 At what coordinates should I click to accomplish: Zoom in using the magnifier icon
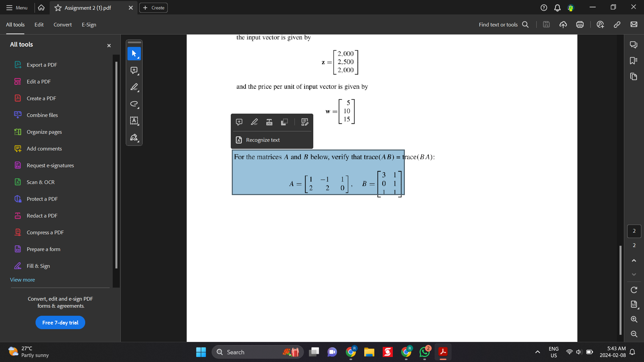pos(634,319)
